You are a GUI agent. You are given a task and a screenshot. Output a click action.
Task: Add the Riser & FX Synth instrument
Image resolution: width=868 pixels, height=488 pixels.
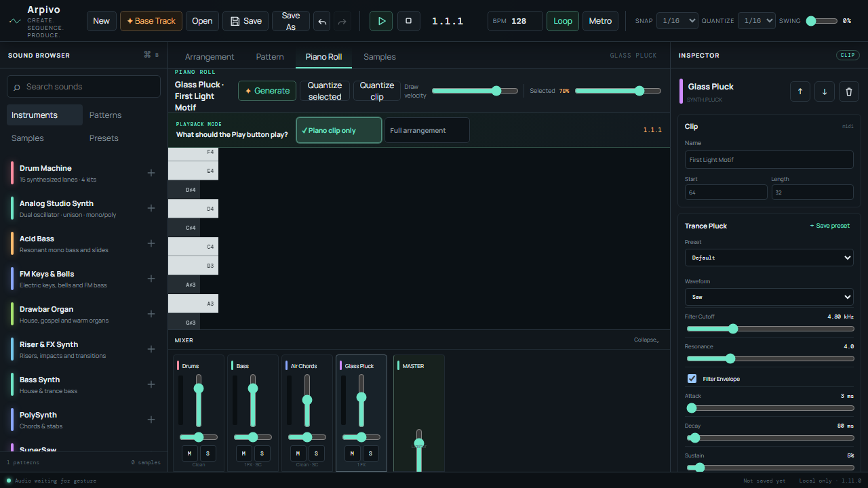[151, 349]
